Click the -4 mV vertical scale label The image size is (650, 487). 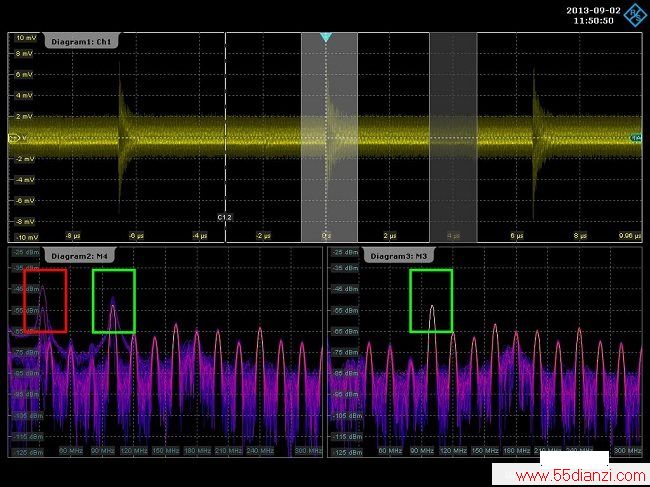(x=24, y=180)
